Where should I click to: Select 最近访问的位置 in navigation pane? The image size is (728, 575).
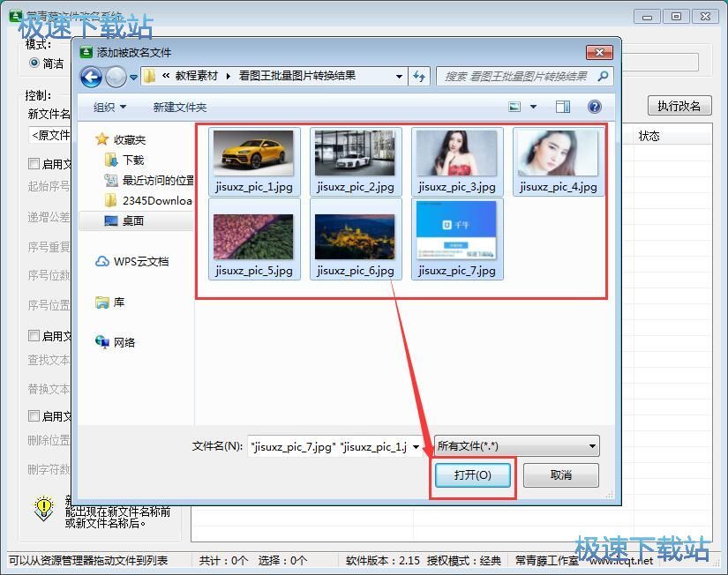coord(158,180)
